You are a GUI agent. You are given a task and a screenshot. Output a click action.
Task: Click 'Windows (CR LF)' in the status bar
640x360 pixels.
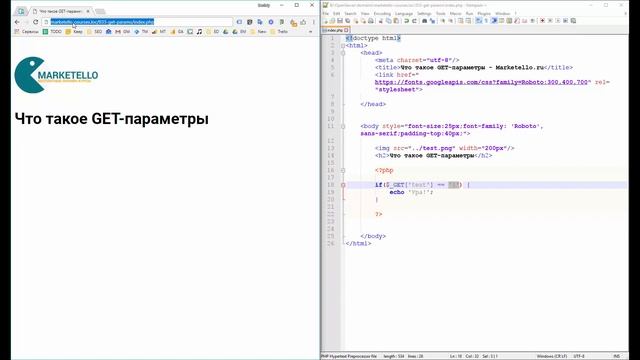(x=552, y=356)
